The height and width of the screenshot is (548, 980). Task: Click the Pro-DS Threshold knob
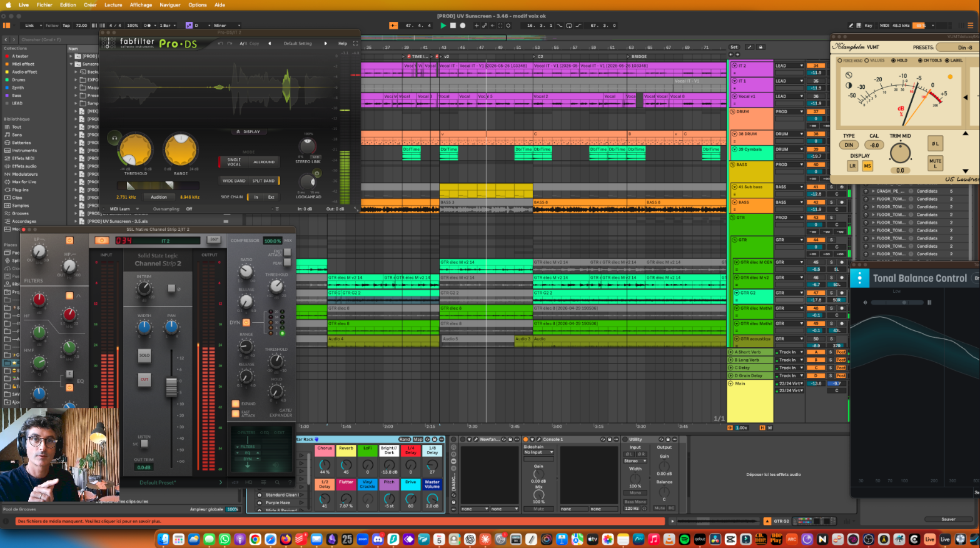[136, 150]
